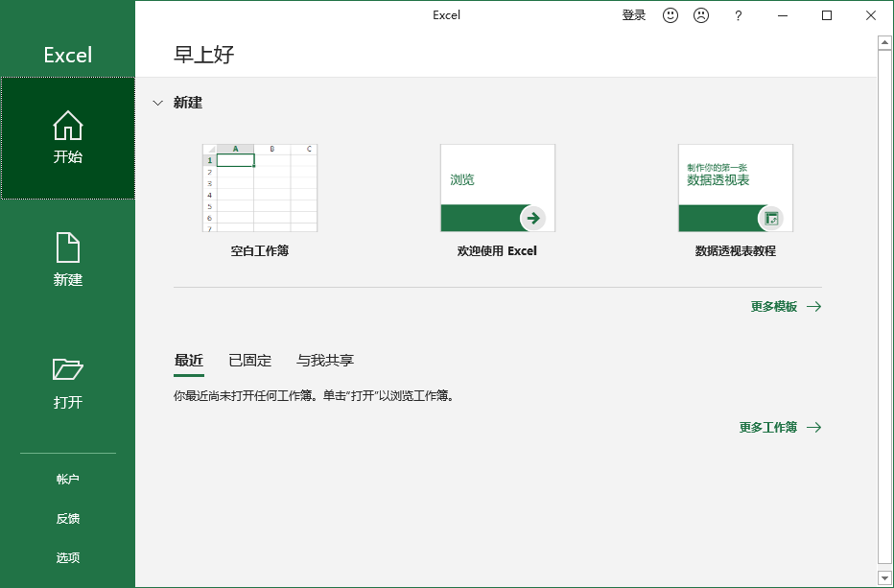Create a 空白工作簿 from its thumbnail

260,188
